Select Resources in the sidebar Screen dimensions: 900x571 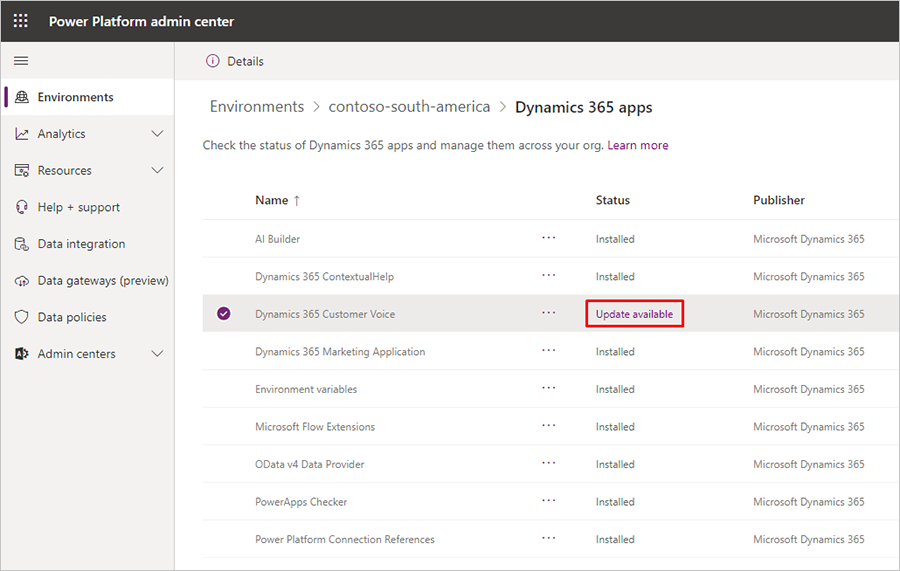point(64,170)
